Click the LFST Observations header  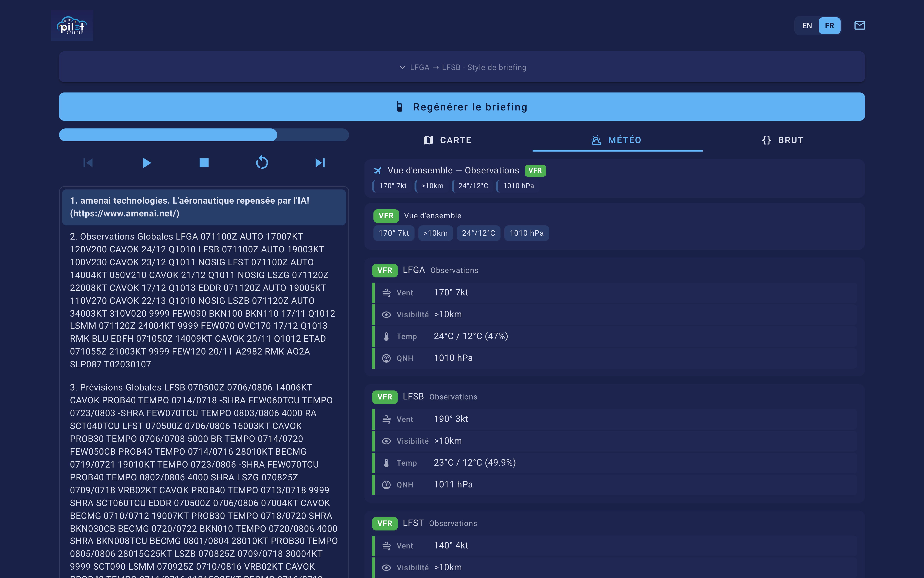tap(440, 523)
